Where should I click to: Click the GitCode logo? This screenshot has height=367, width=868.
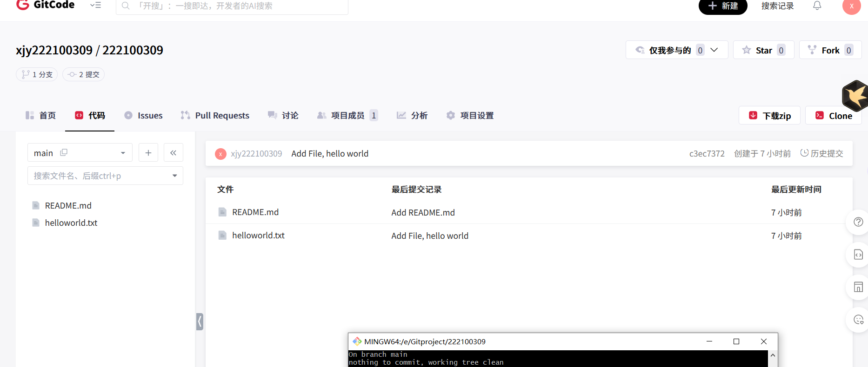pyautogui.click(x=45, y=5)
